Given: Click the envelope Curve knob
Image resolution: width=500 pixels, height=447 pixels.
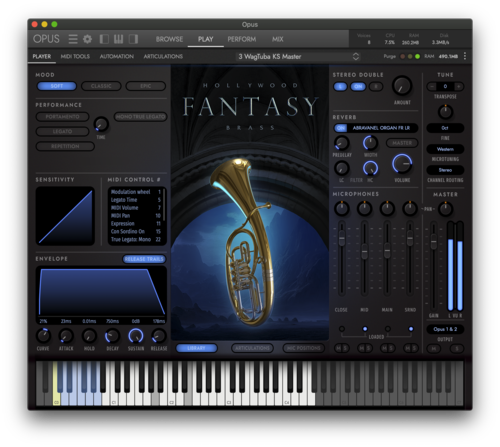Looking at the screenshot, I should tap(43, 336).
